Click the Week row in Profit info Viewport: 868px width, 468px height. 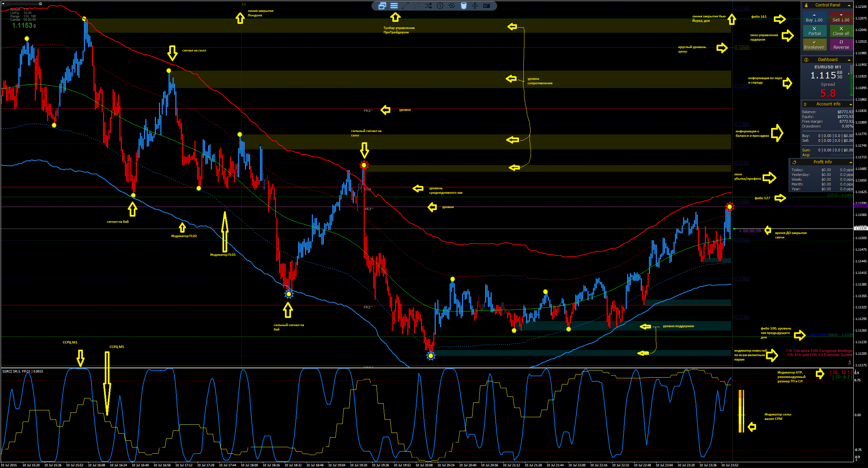[822, 179]
